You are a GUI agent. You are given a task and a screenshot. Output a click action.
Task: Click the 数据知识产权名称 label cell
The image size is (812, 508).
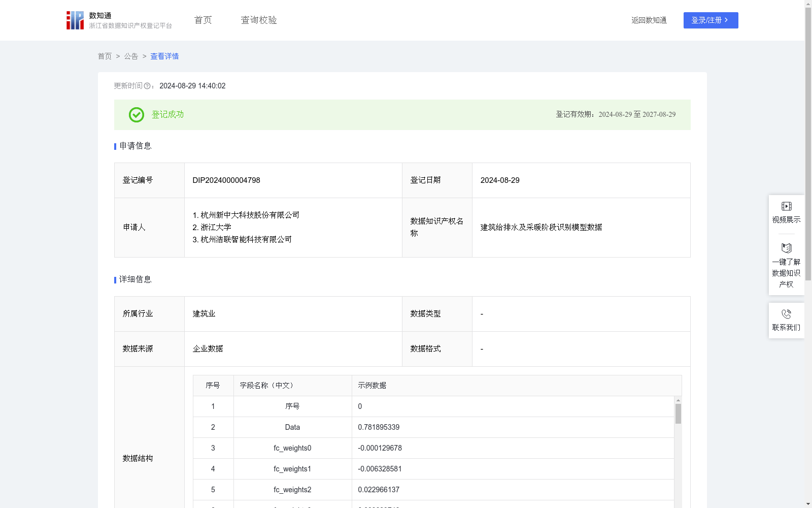(x=437, y=228)
